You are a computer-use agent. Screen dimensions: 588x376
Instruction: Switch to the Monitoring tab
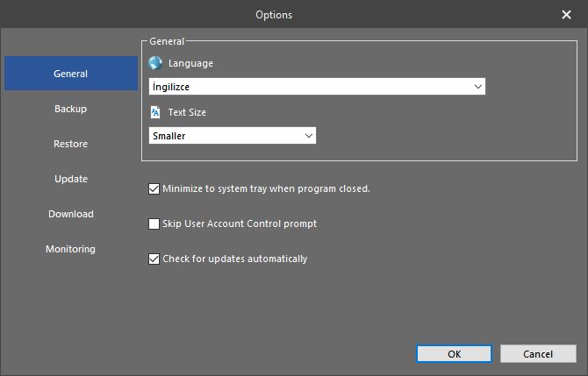click(x=71, y=249)
